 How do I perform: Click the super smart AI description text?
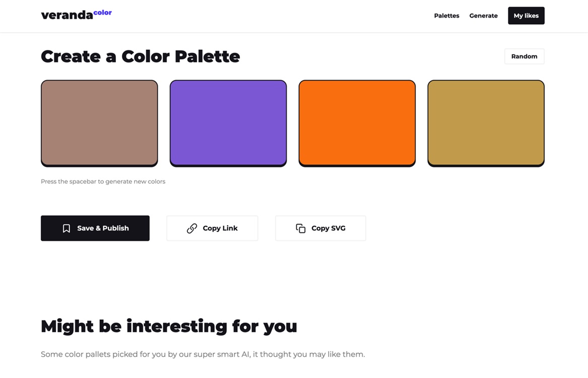click(x=203, y=354)
